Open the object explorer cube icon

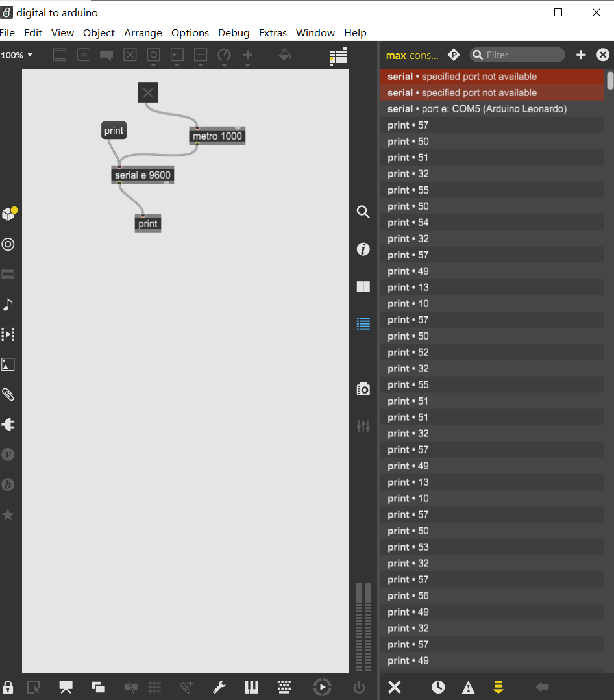click(9, 214)
